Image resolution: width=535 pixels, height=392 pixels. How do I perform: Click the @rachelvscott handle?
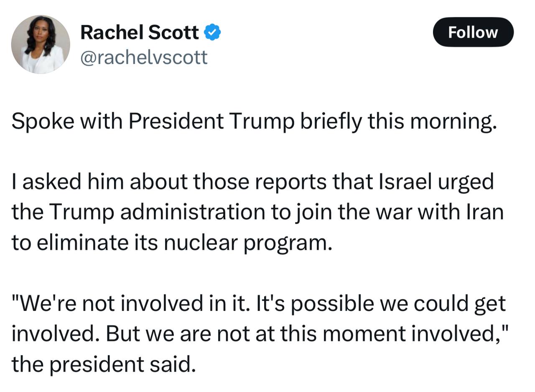coord(143,57)
